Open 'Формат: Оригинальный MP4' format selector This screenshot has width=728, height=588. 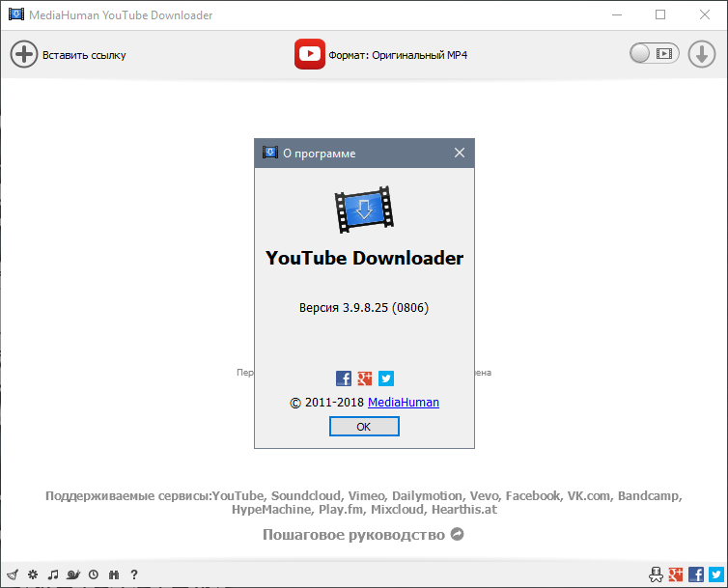point(398,55)
